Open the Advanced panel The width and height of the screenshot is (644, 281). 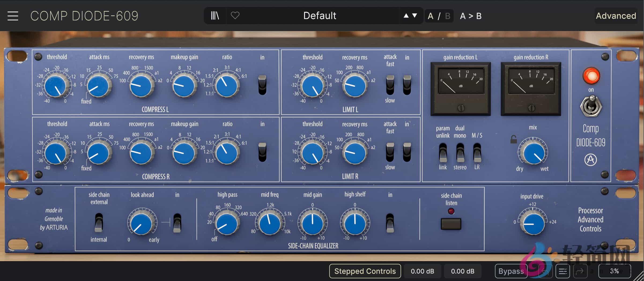[616, 16]
